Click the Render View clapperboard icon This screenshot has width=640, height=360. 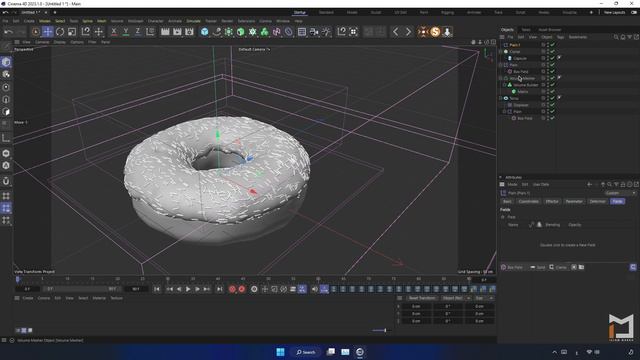point(165,32)
